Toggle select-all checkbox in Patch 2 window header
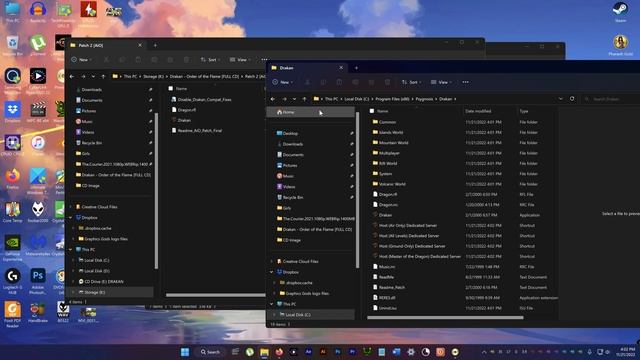Image resolution: width=640 pixels, height=360 pixels. (x=171, y=88)
